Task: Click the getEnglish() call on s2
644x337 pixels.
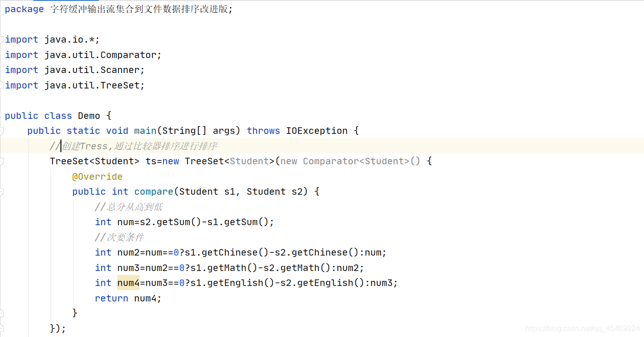Action: click(328, 283)
